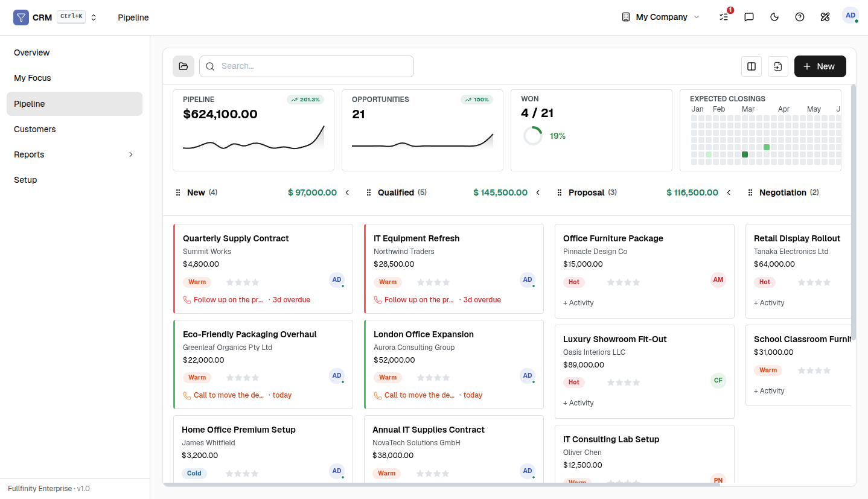Click the Pipeline 201.3% trend badge

click(305, 100)
